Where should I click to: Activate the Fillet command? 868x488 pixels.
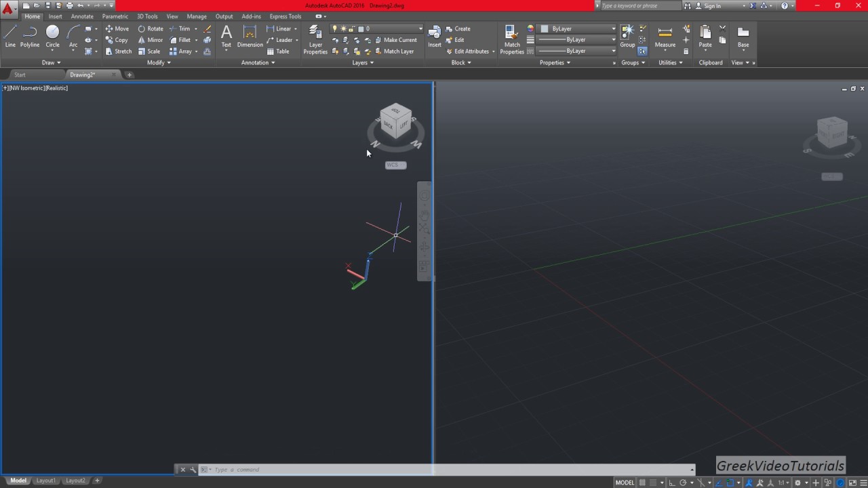(180, 40)
